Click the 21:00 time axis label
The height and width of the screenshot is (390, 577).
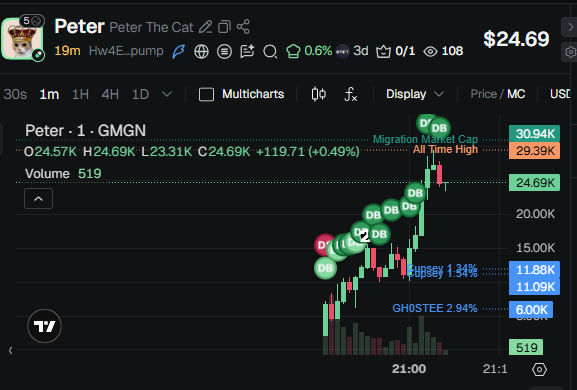[409, 369]
